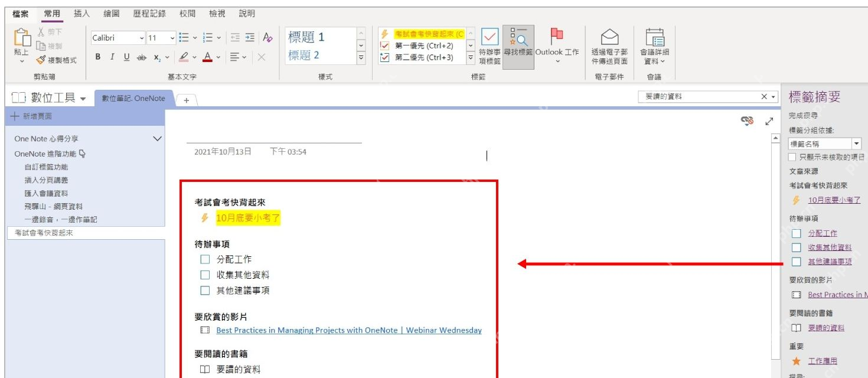The width and height of the screenshot is (868, 378).
Task: Open the font color dropdown arrow
Action: (x=218, y=57)
